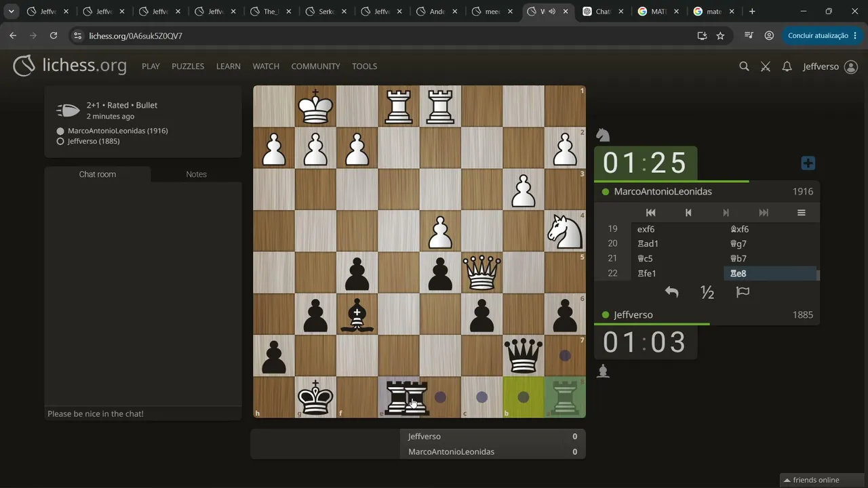868x488 pixels.
Task: Open the browser media controls
Action: (749, 35)
